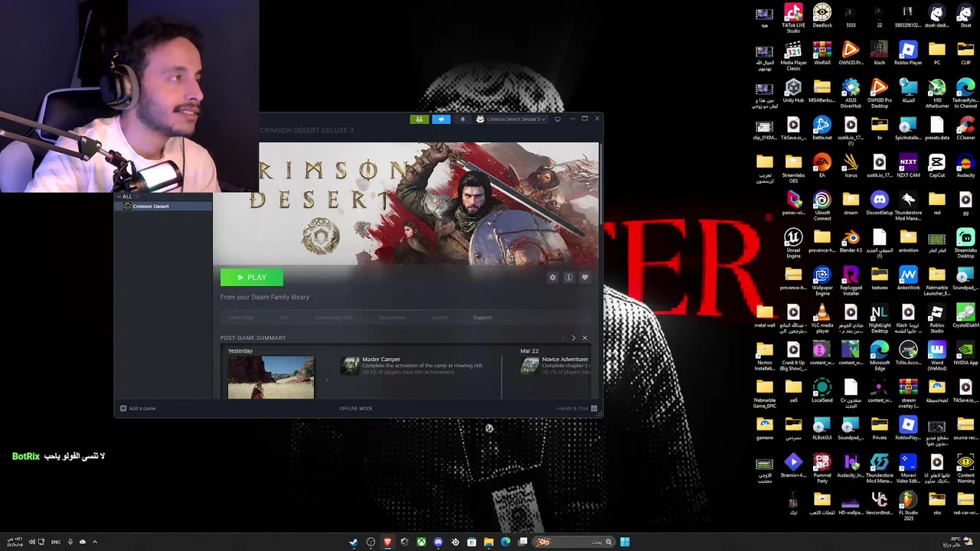The height and width of the screenshot is (551, 980).
Task: Click the Steam icon in the taskbar
Action: [354, 542]
